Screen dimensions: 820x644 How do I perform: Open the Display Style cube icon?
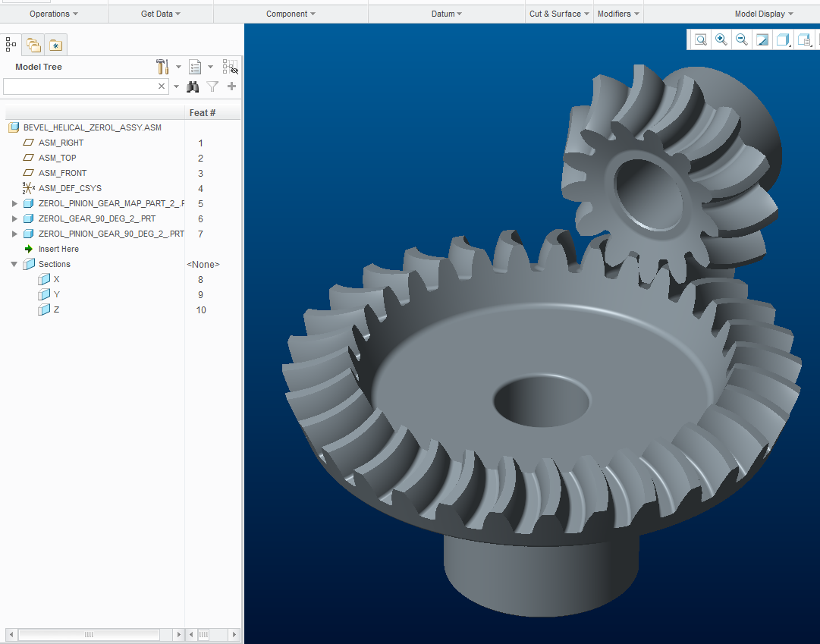(x=783, y=40)
